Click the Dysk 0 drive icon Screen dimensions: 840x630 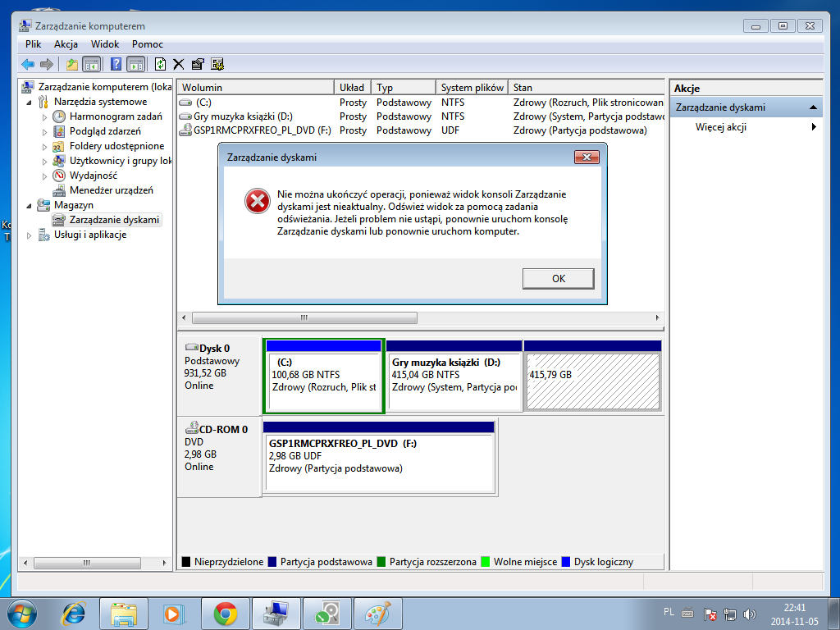click(191, 347)
